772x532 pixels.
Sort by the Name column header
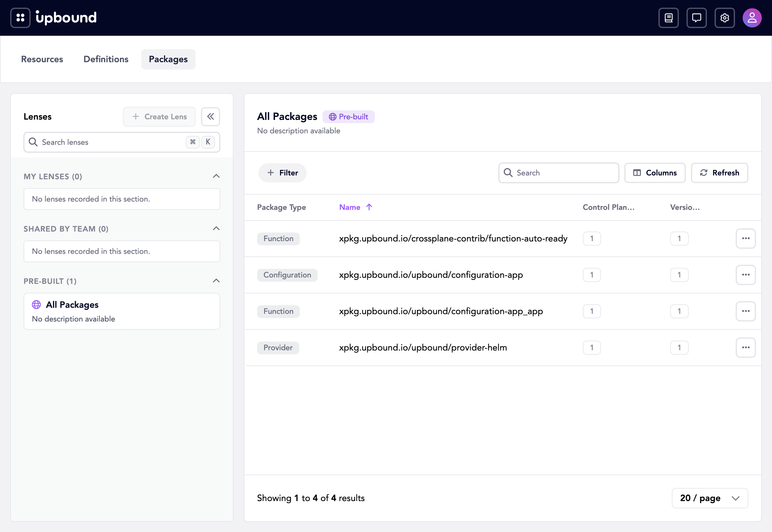350,207
